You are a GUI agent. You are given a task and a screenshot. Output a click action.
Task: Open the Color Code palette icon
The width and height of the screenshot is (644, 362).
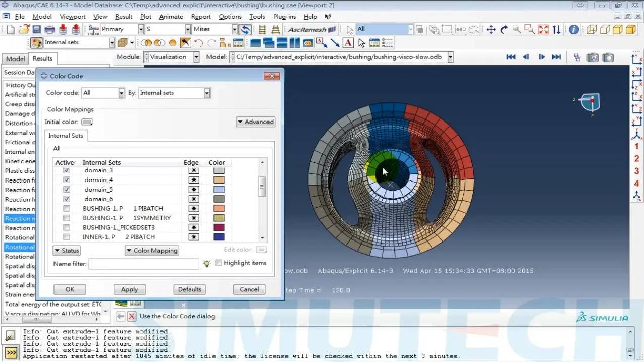[36, 43]
